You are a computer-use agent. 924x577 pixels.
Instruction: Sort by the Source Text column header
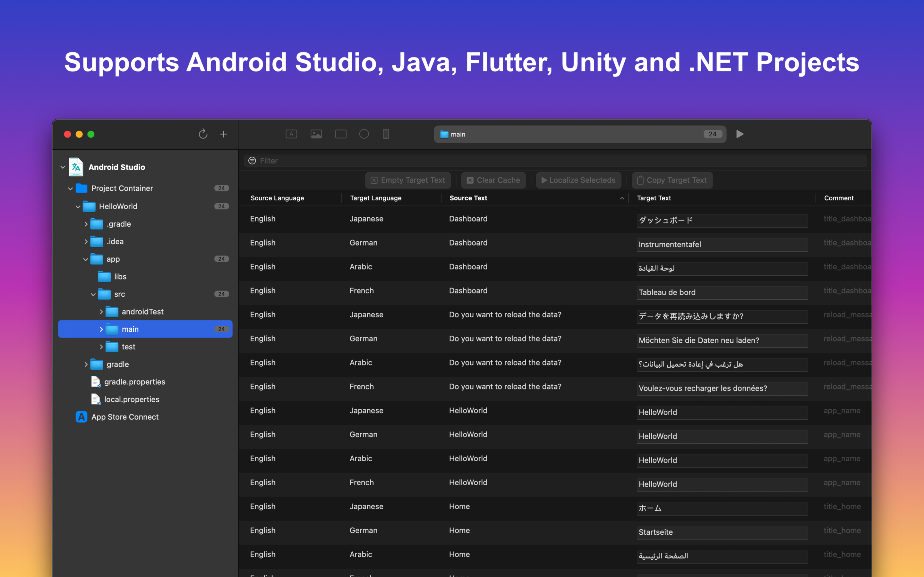click(468, 198)
